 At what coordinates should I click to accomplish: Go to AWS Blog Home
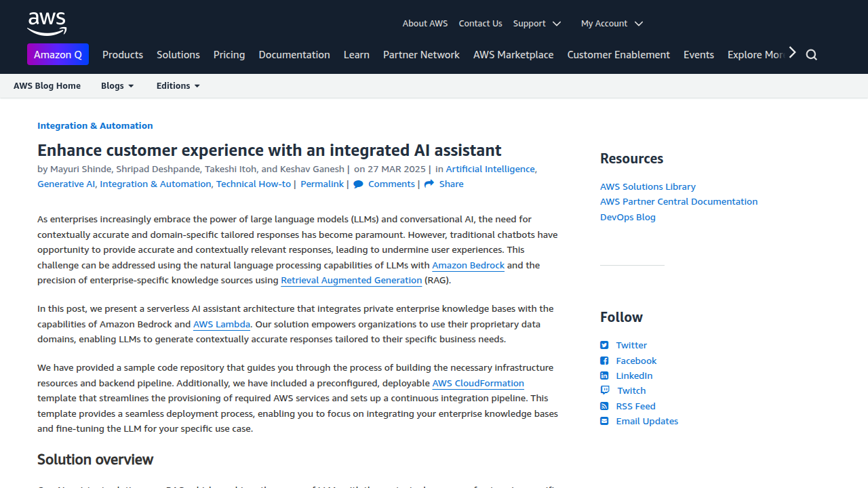(47, 86)
